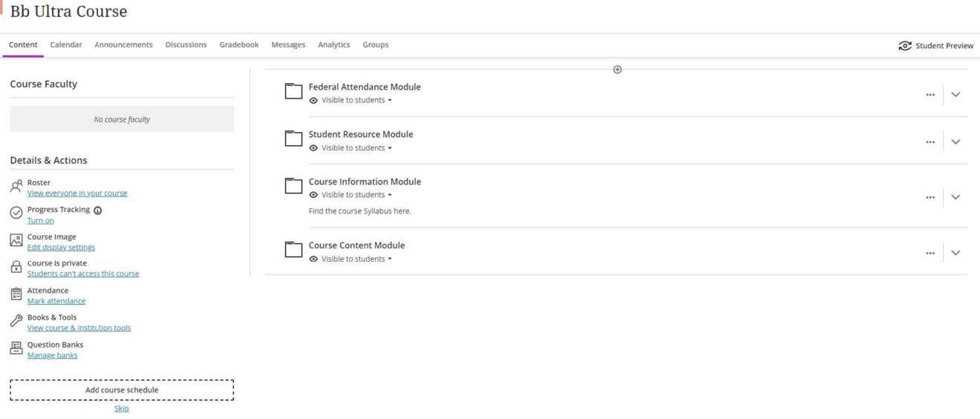Click the Books & Tools wrench icon

click(16, 321)
